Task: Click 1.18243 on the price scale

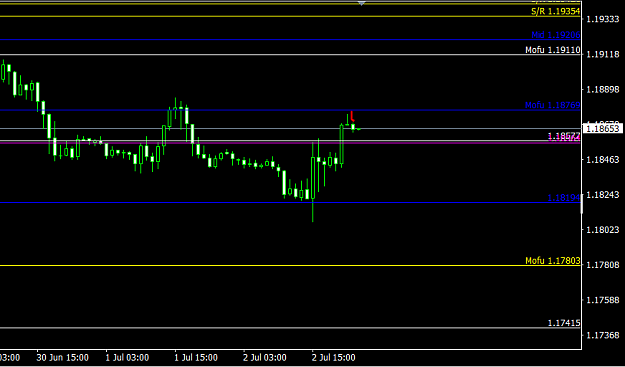Action: [x=603, y=194]
